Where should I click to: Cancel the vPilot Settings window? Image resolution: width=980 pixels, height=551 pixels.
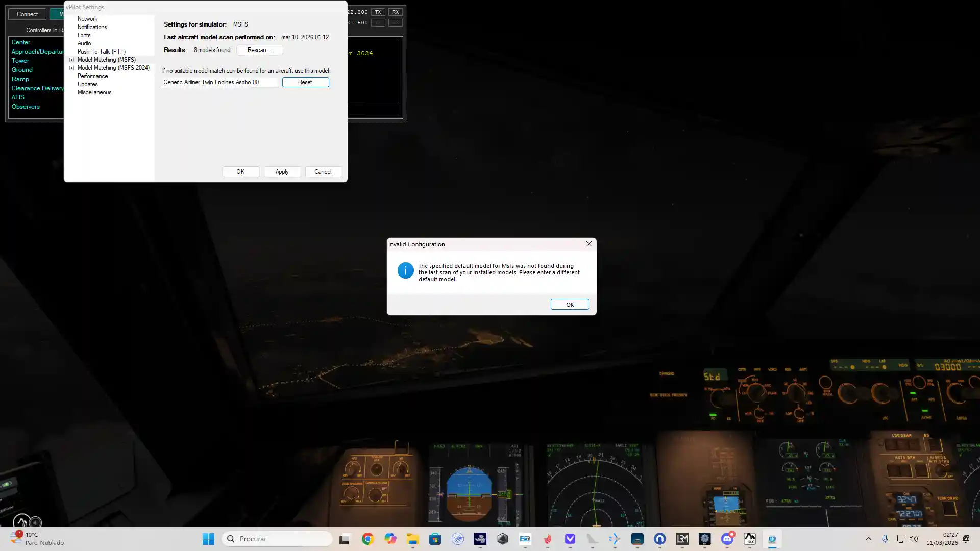tap(323, 172)
